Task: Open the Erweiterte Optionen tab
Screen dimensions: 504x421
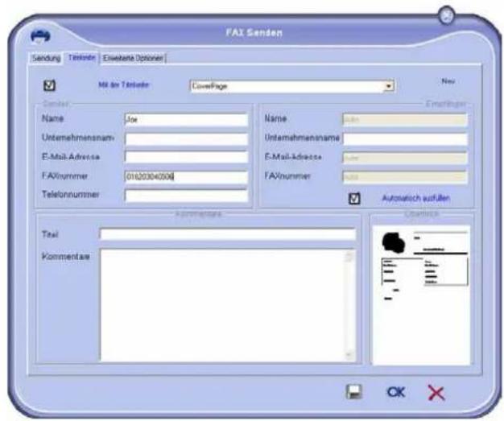Action: [x=133, y=59]
